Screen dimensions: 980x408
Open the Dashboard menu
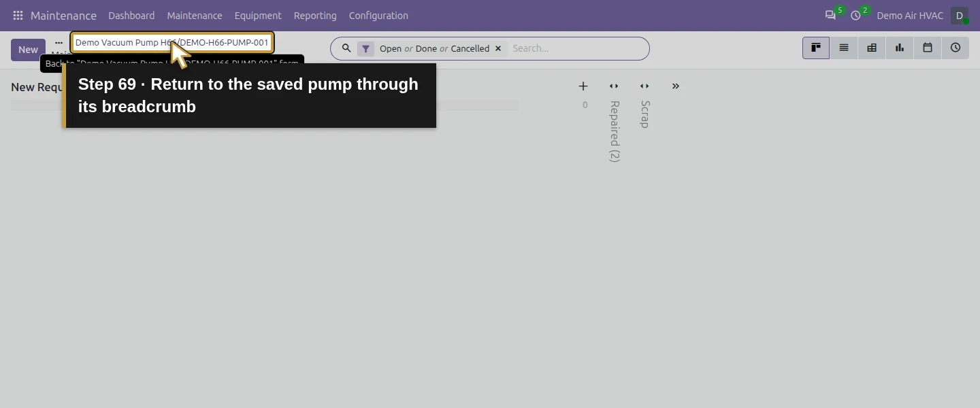pyautogui.click(x=131, y=16)
